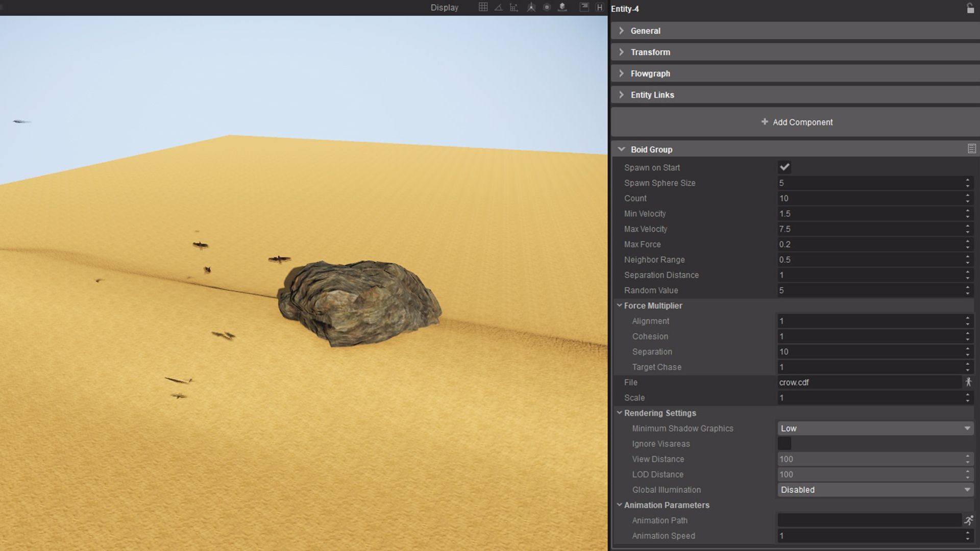Expand the Flowgraph section header
The height and width of the screenshot is (551, 980).
pyautogui.click(x=650, y=73)
